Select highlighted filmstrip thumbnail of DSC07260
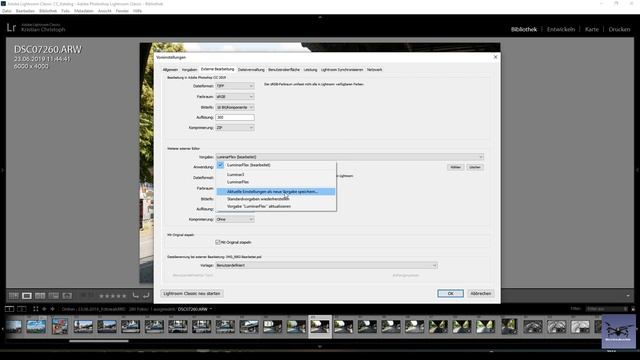Screen dimensions: 640x360 (320, 327)
